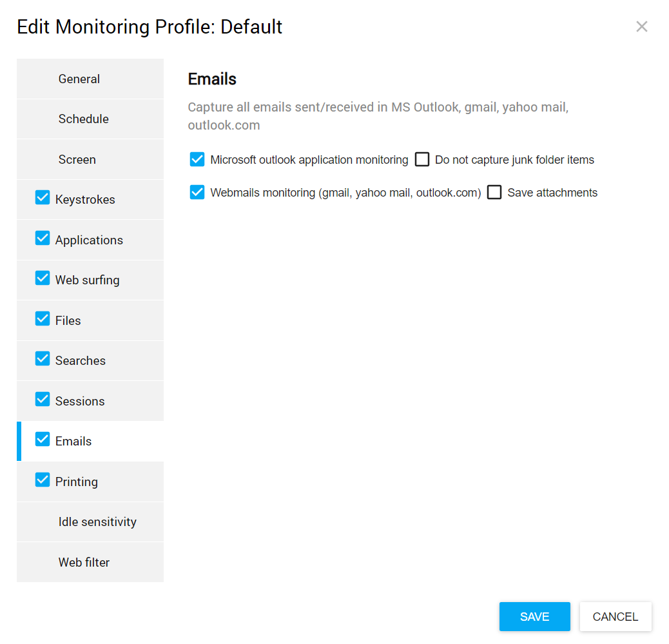Toggle the Web surfing checkbox
Viewport: 669px width, 644px height.
43,278
